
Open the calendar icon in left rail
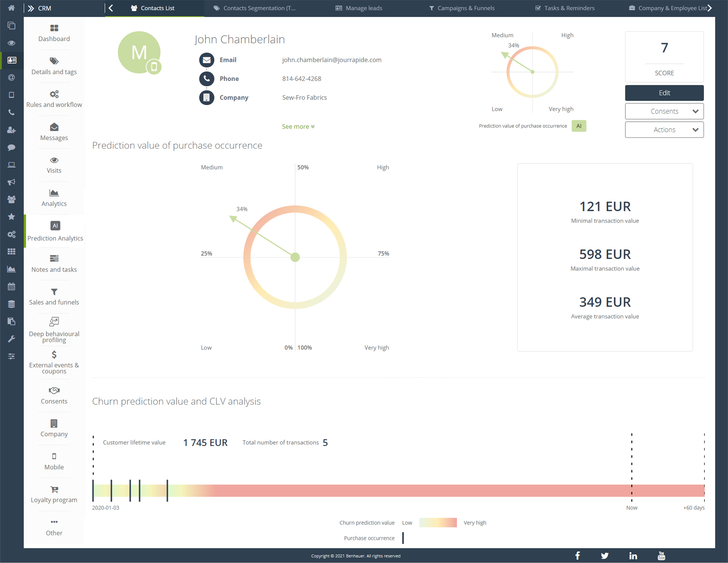click(x=12, y=287)
